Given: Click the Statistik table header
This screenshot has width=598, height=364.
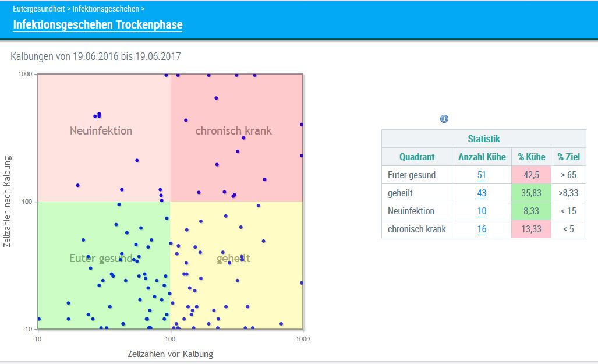Looking at the screenshot, I should [483, 139].
